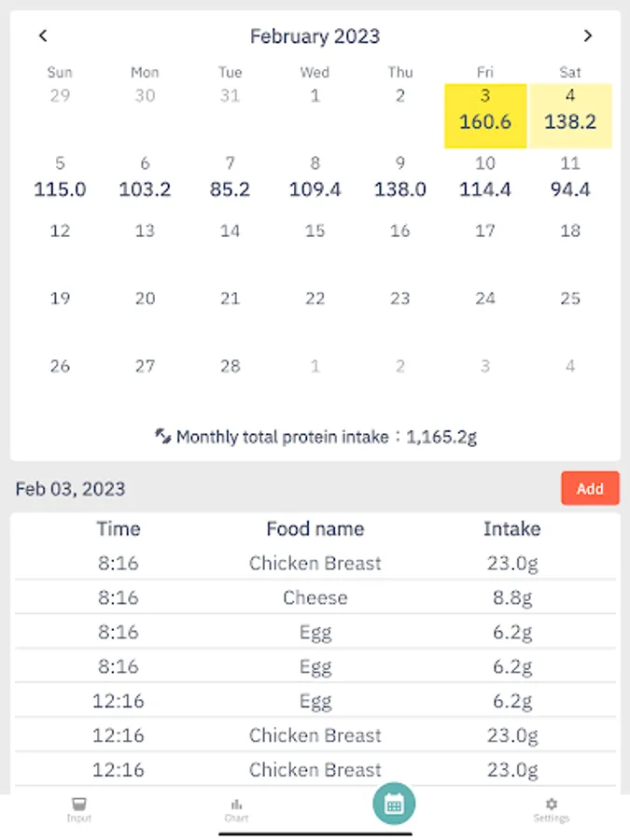Select February 5 showing 115.0
The height and width of the screenshot is (840, 630).
tap(60, 177)
